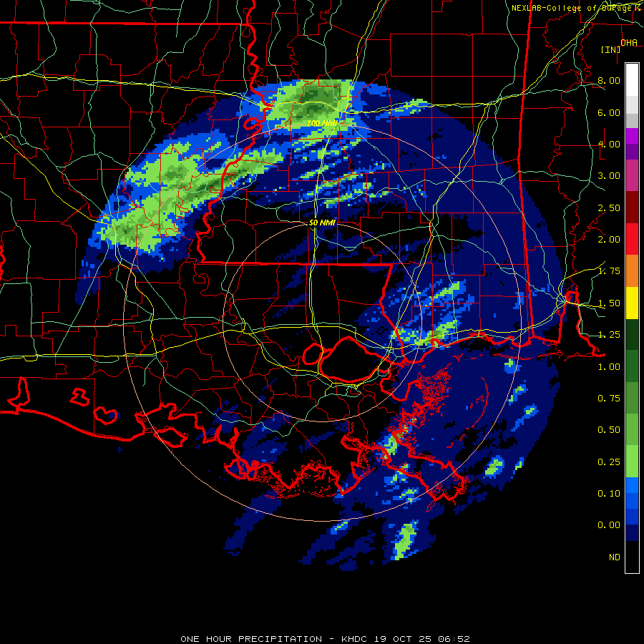Screen dimensions: 644x644
Task: Click the 6.00 legend value
Action: click(609, 112)
